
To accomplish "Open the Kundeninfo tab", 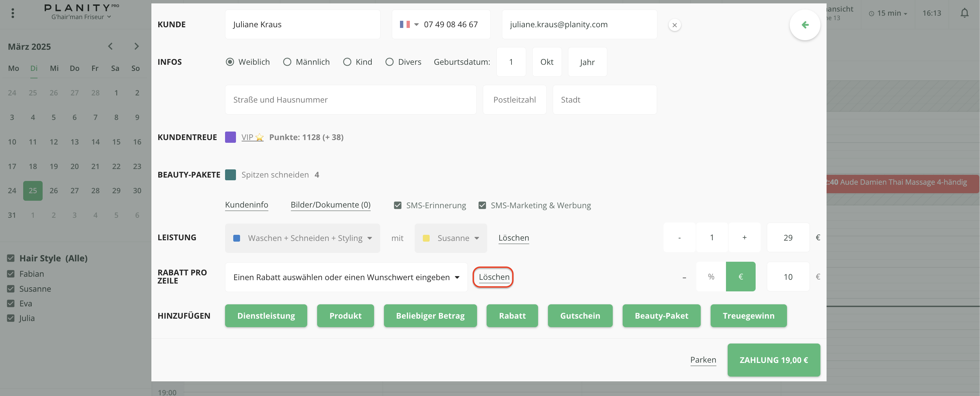I will tap(247, 205).
